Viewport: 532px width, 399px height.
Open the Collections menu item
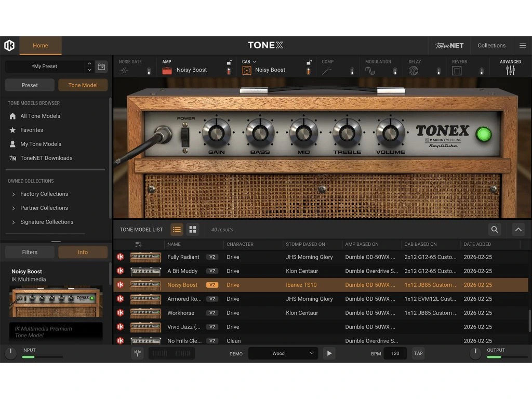[x=491, y=46]
